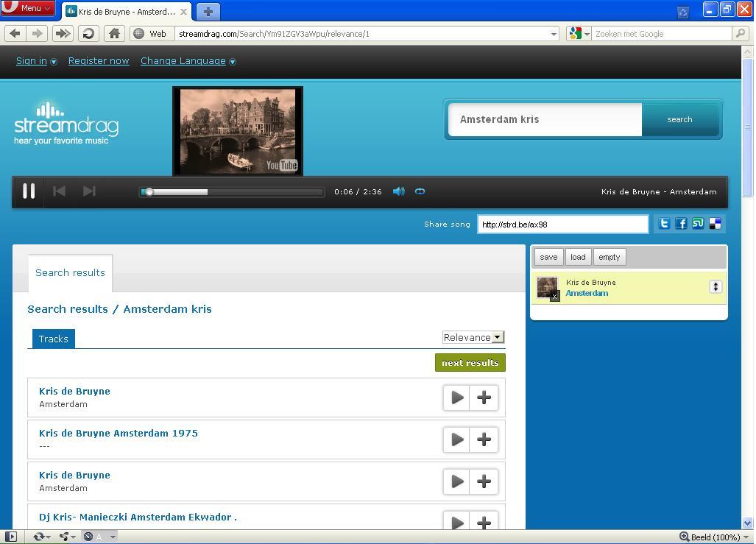
Task: Open the Opera Menu button
Action: pyautogui.click(x=28, y=8)
